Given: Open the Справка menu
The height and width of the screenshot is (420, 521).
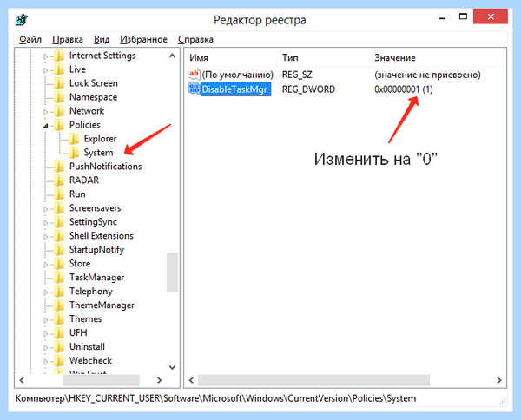Looking at the screenshot, I should tap(195, 40).
